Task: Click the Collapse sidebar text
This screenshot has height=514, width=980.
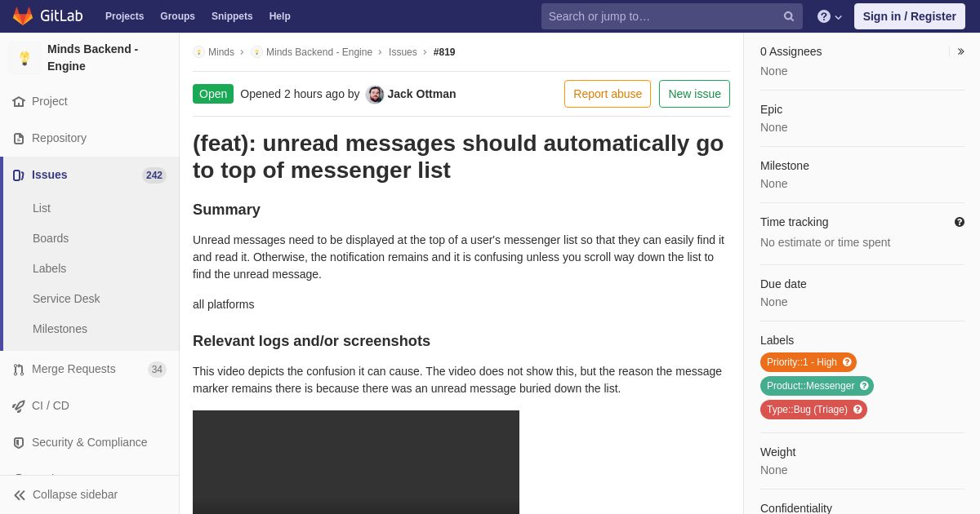Action: click(x=75, y=494)
